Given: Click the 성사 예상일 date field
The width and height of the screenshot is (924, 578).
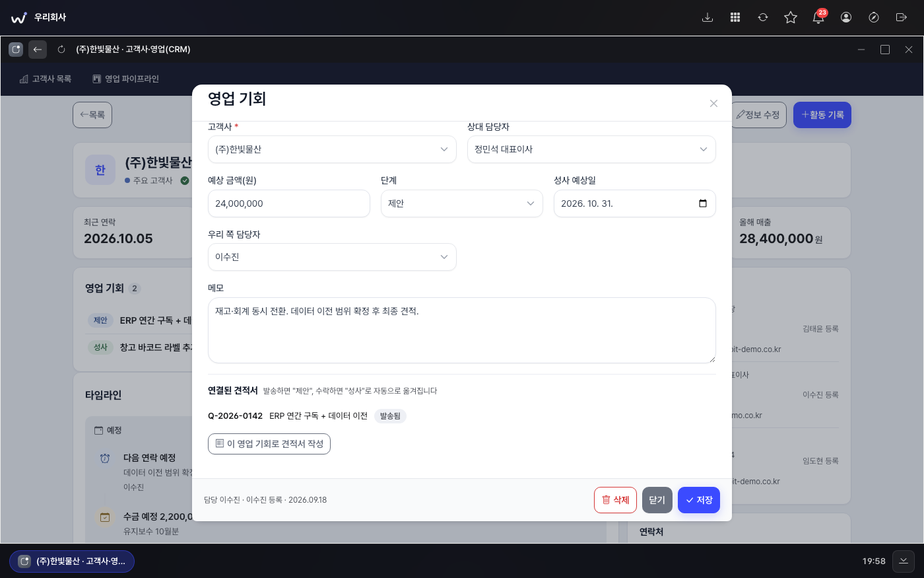Looking at the screenshot, I should point(635,203).
